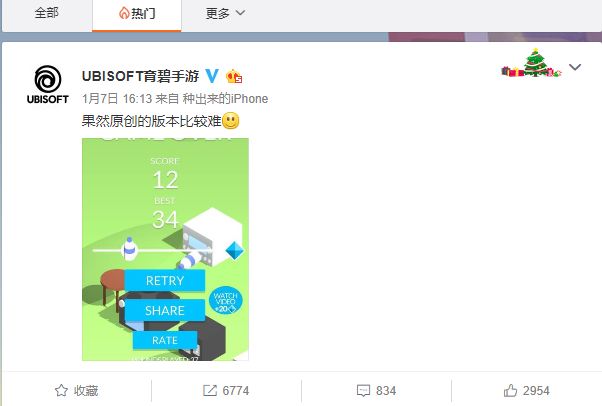Click the 6774 repost count

coord(236,391)
